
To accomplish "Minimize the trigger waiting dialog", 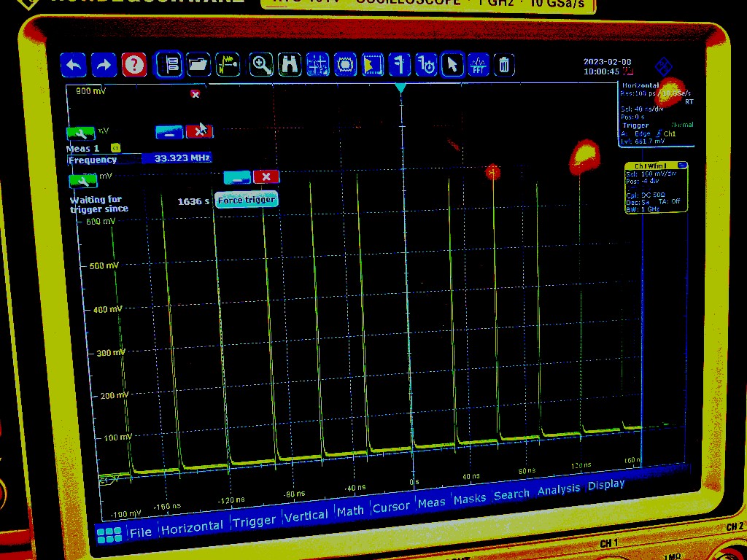I will point(236,177).
